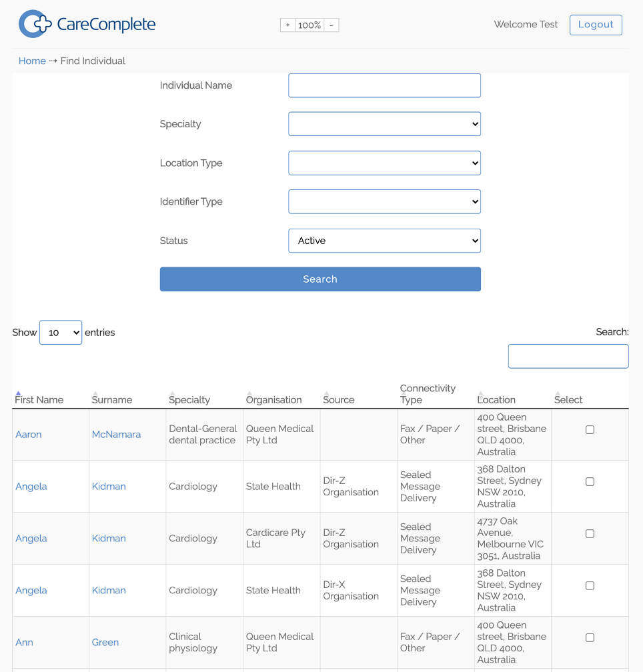The image size is (643, 672).
Task: Open the Identifier Type dropdown
Action: point(384,201)
